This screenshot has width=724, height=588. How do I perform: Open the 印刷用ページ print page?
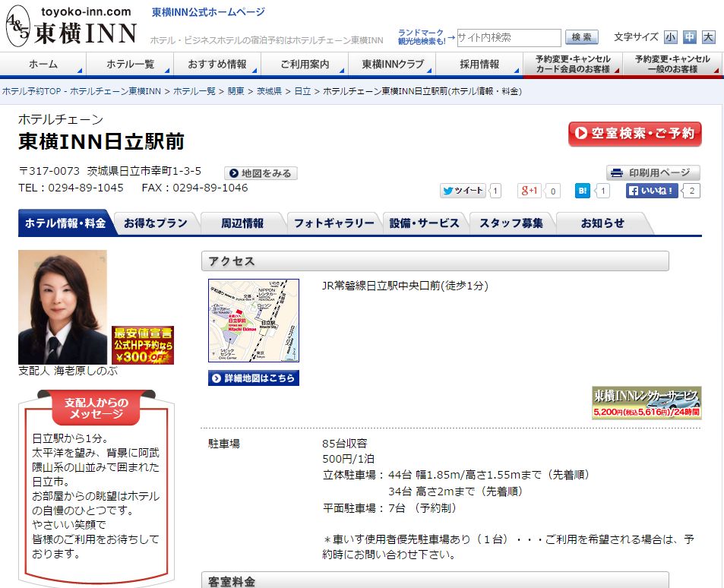coord(653,172)
